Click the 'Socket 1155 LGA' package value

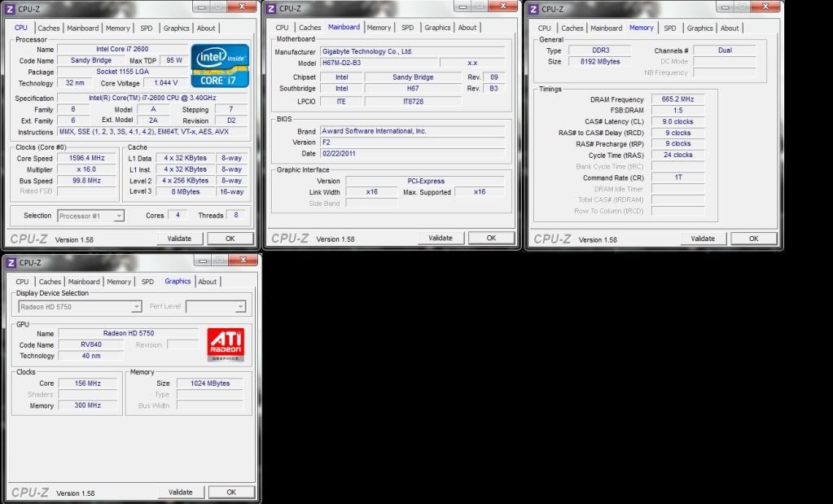pyautogui.click(x=122, y=72)
